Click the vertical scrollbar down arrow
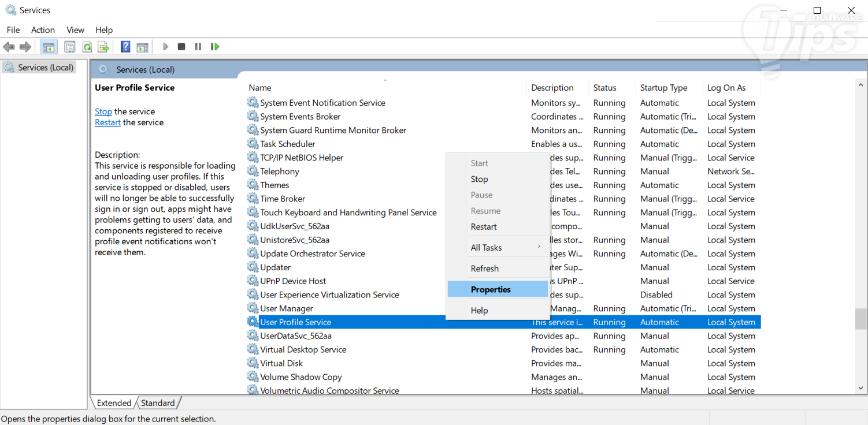868x425 pixels. (861, 389)
